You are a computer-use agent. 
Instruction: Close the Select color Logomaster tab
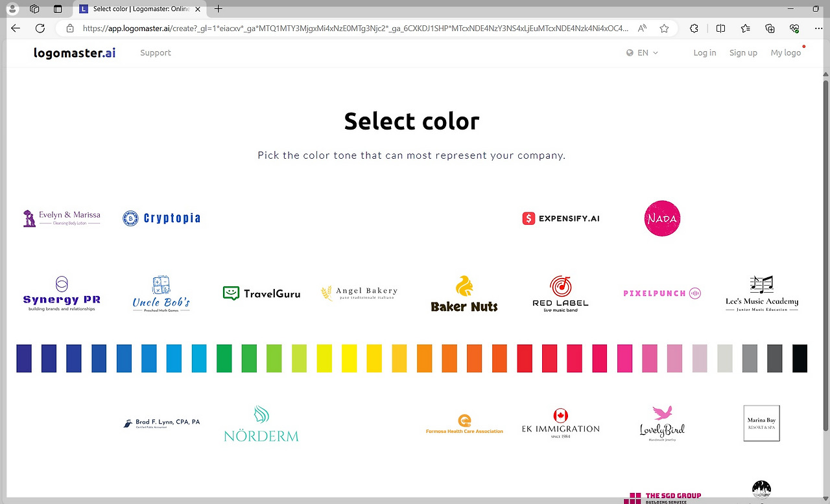[x=198, y=9]
